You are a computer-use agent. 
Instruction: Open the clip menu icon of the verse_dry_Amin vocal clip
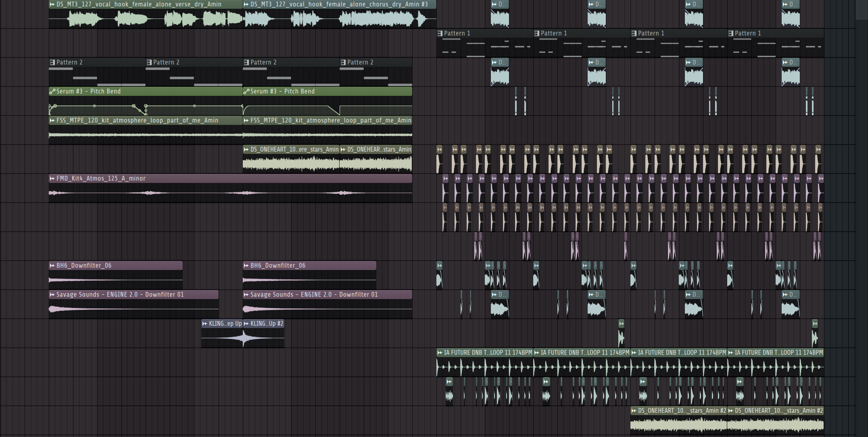coord(52,4)
